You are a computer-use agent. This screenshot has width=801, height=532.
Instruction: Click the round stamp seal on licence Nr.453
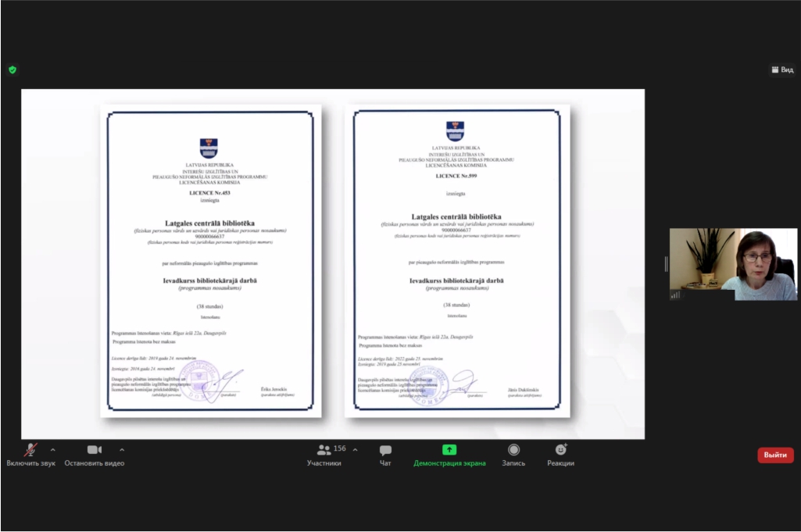(200, 381)
